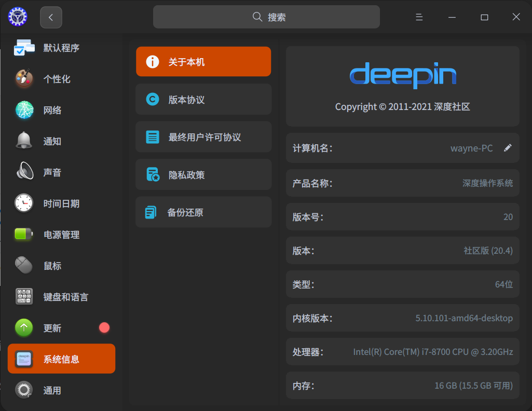
Task: Open 电源管理 battery icon
Action: (x=24, y=234)
